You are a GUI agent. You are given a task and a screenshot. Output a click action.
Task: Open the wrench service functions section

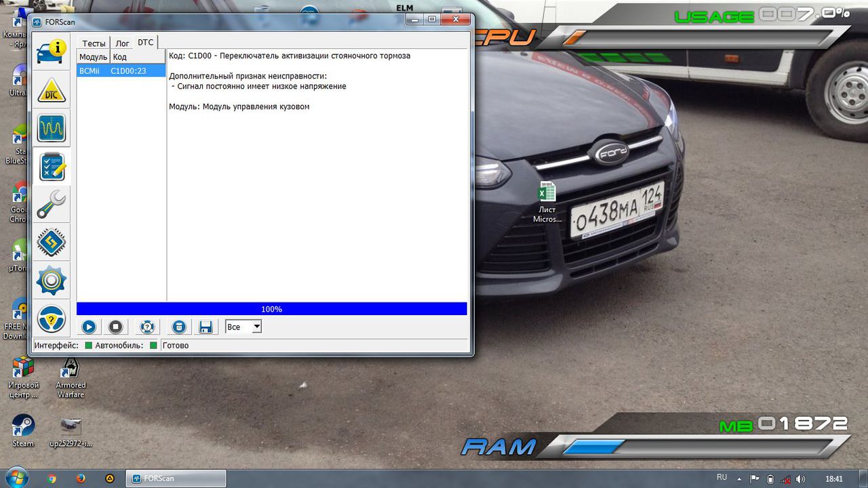(52, 204)
